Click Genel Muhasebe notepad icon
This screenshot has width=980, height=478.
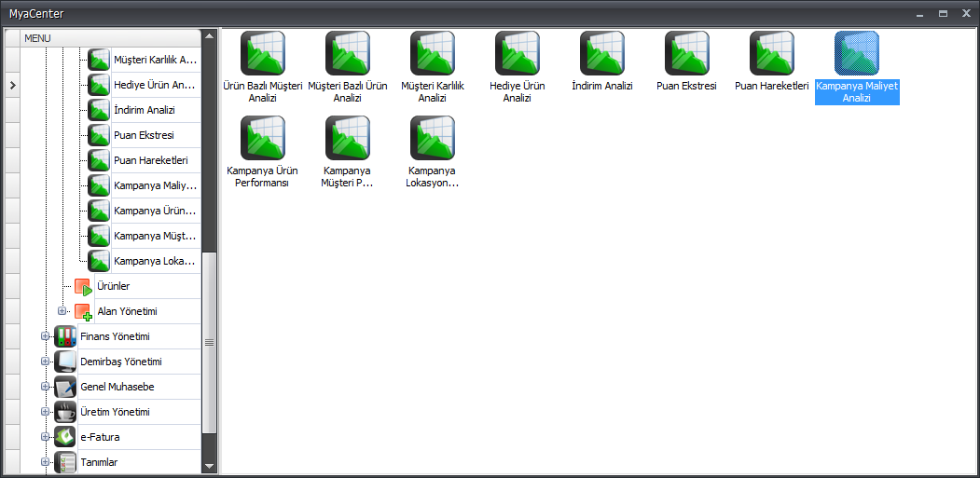65,387
